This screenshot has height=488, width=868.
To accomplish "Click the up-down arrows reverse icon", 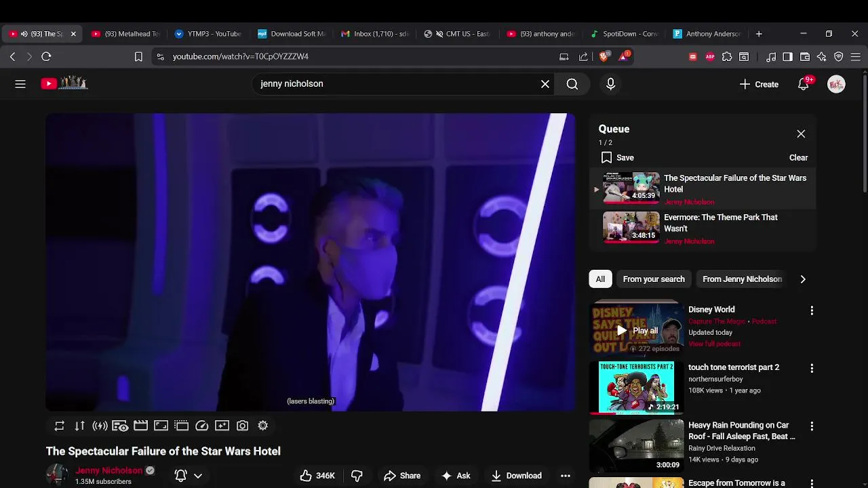I will tap(80, 426).
